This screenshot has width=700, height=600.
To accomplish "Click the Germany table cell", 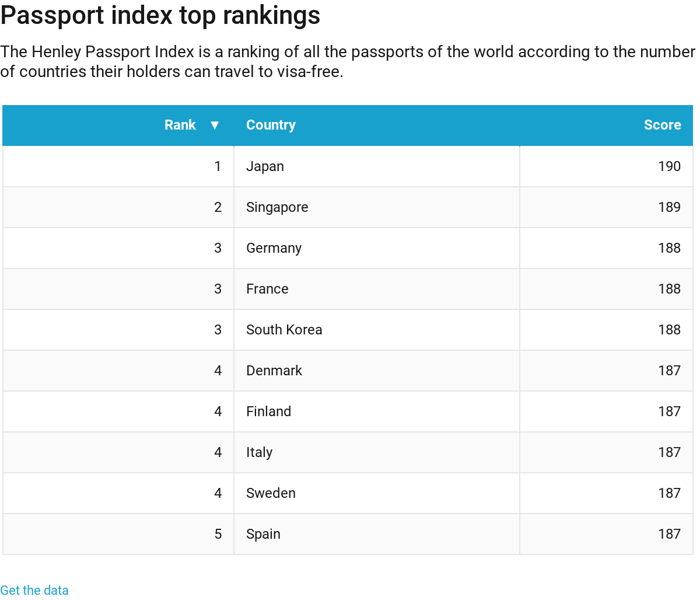I will click(x=274, y=248).
